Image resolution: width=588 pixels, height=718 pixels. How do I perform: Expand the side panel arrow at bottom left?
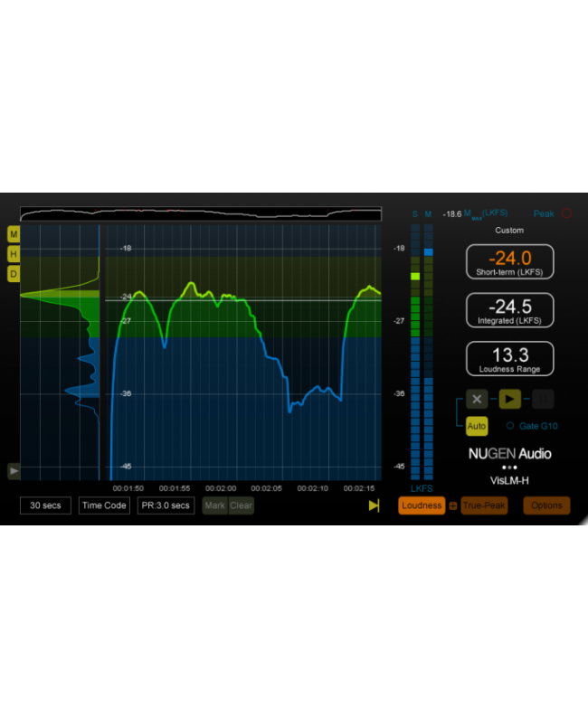[x=14, y=471]
